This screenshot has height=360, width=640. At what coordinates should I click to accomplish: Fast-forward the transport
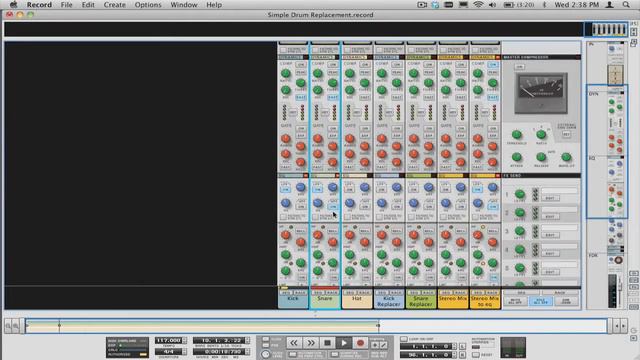coord(310,343)
